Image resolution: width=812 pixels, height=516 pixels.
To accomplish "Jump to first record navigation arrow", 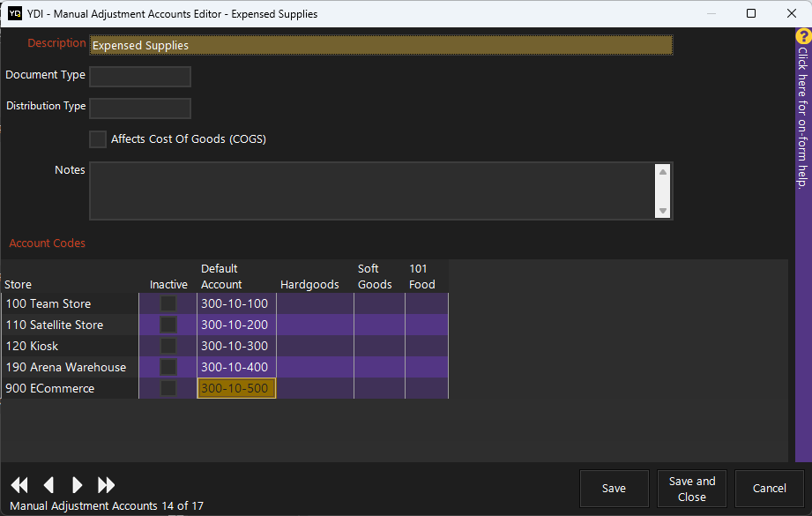I will (x=19, y=485).
